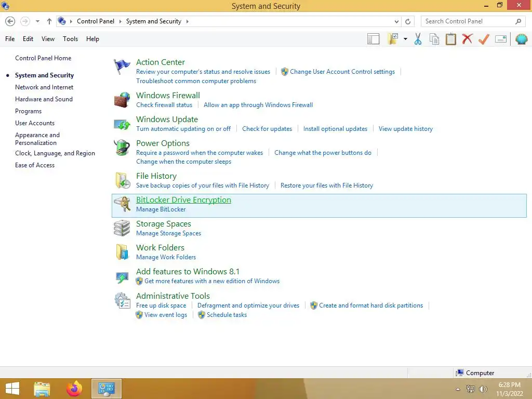This screenshot has height=399, width=532.
Task: Click Free up disk space link
Action: [x=161, y=305]
